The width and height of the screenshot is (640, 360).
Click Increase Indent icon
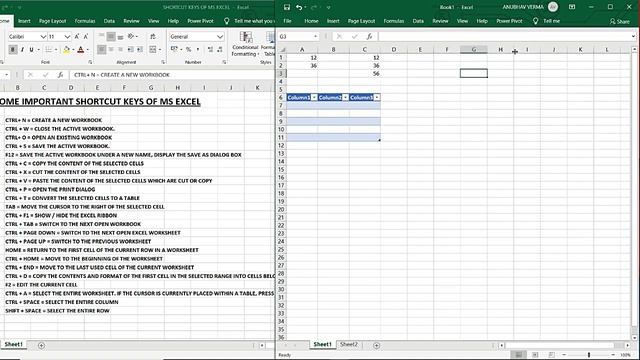140,49
